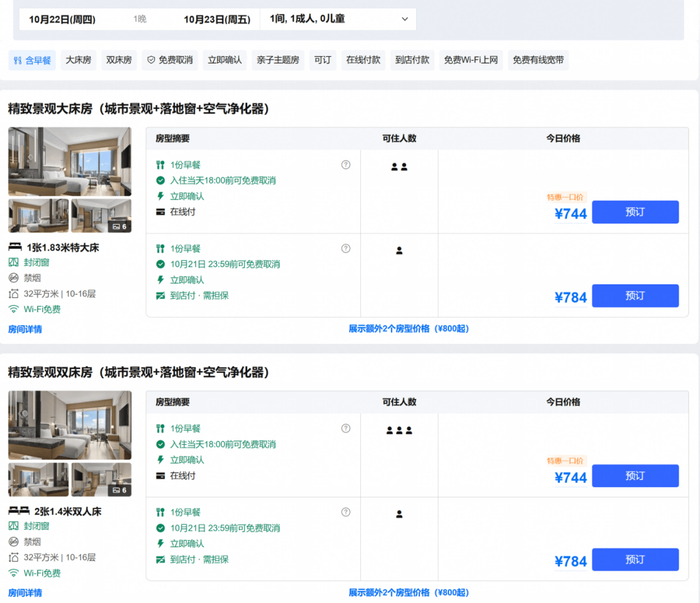Open help icon for 大床房 ¥784 breakfast

(x=345, y=249)
